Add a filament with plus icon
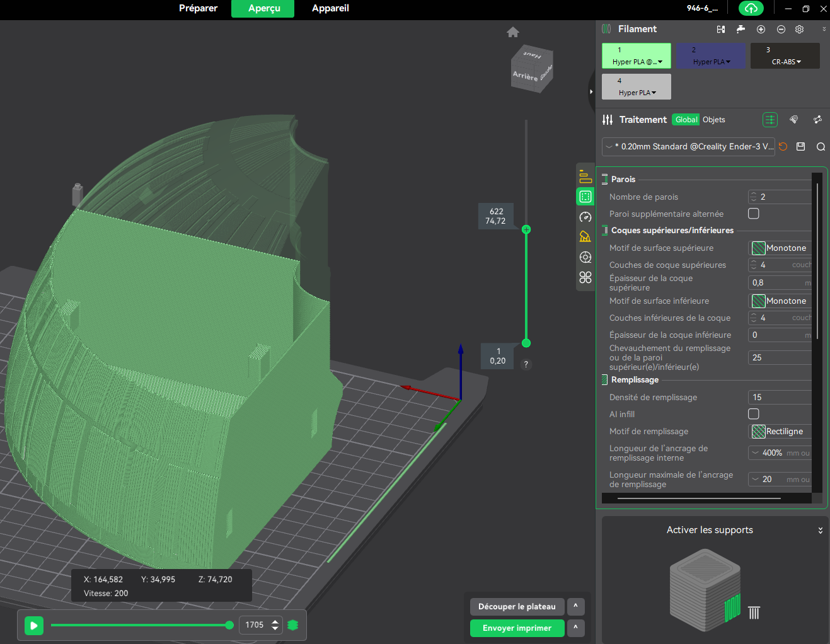This screenshot has width=830, height=644. (x=761, y=29)
